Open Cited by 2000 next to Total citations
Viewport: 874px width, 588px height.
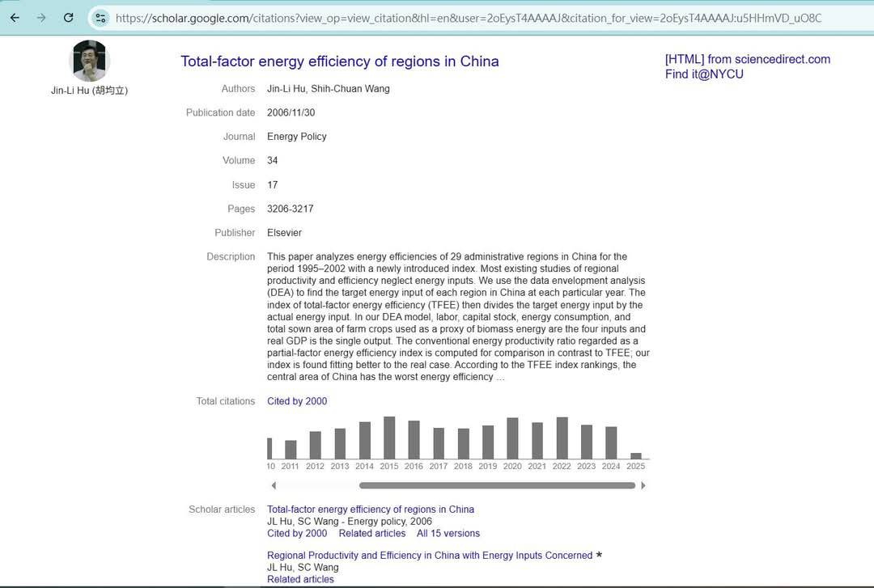tap(297, 401)
